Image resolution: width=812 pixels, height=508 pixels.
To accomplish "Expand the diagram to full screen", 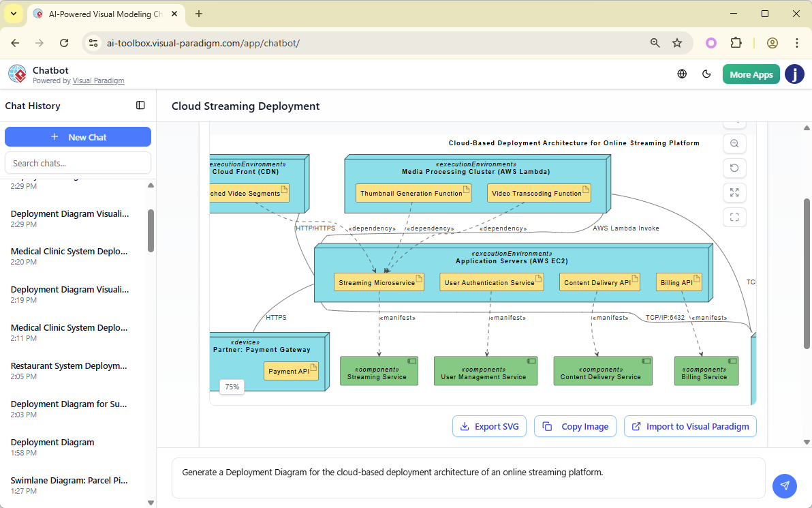I will [734, 192].
